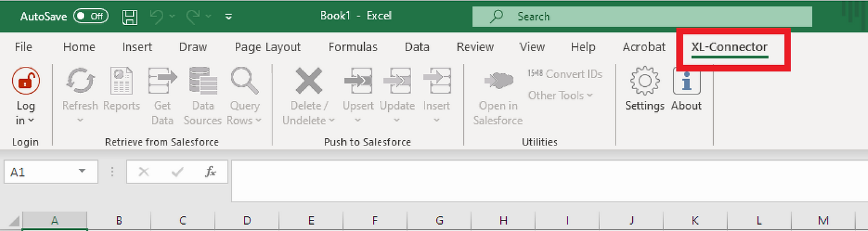
Task: Select column I header
Action: tap(567, 221)
